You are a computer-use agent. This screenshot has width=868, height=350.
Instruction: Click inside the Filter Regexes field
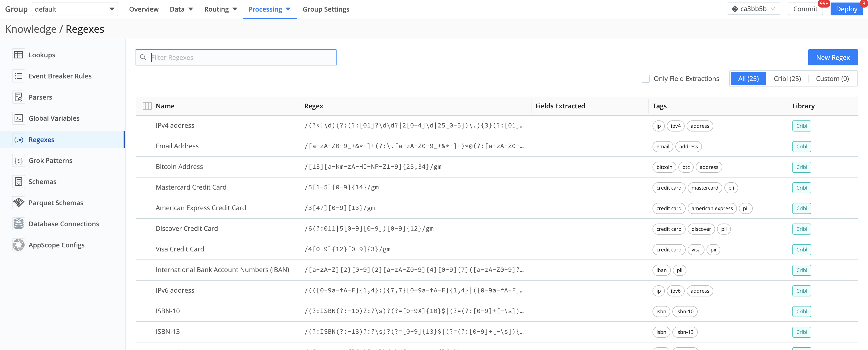point(236,57)
